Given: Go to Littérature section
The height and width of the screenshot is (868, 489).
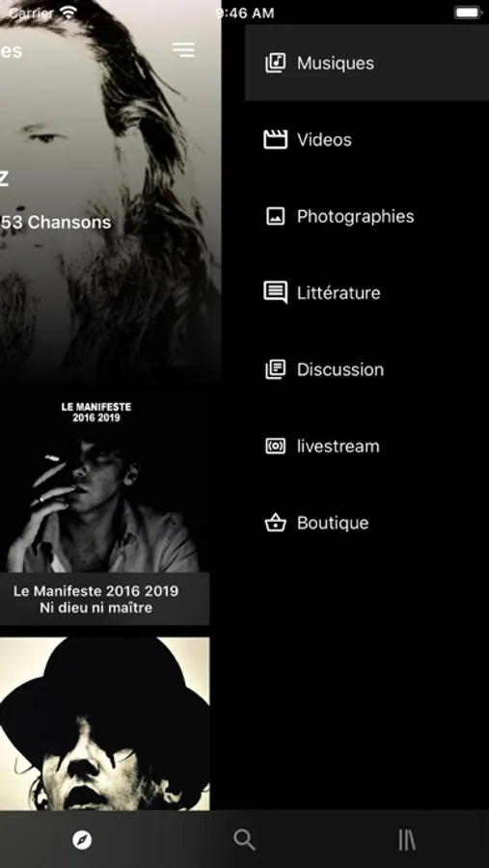Looking at the screenshot, I should point(367,292).
